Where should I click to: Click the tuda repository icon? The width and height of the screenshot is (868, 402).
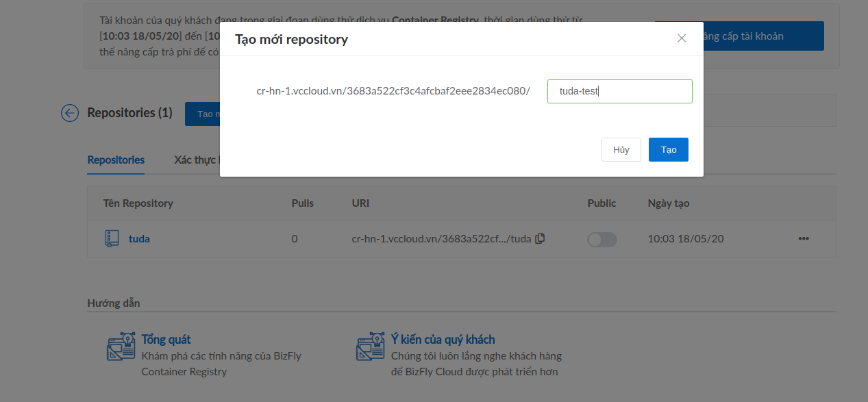click(112, 239)
